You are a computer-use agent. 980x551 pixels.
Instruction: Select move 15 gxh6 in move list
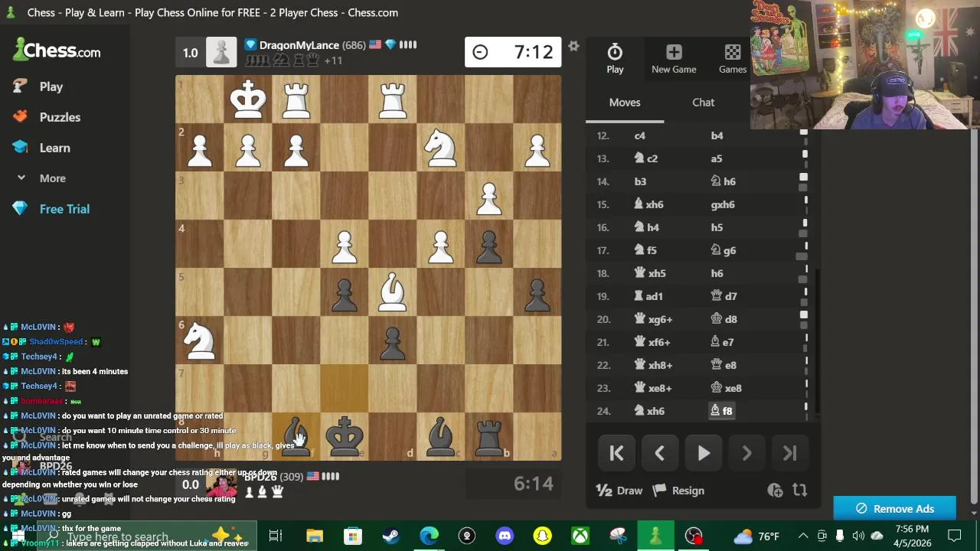(723, 204)
